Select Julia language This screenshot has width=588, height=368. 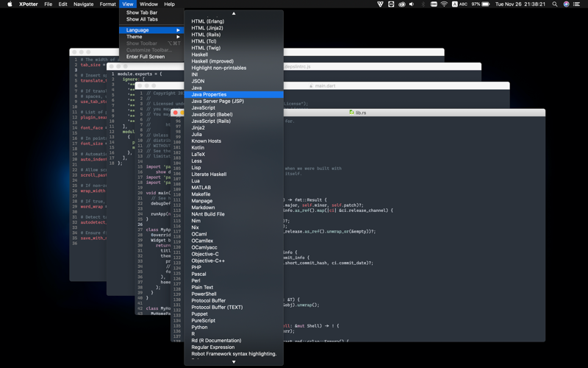click(234, 135)
